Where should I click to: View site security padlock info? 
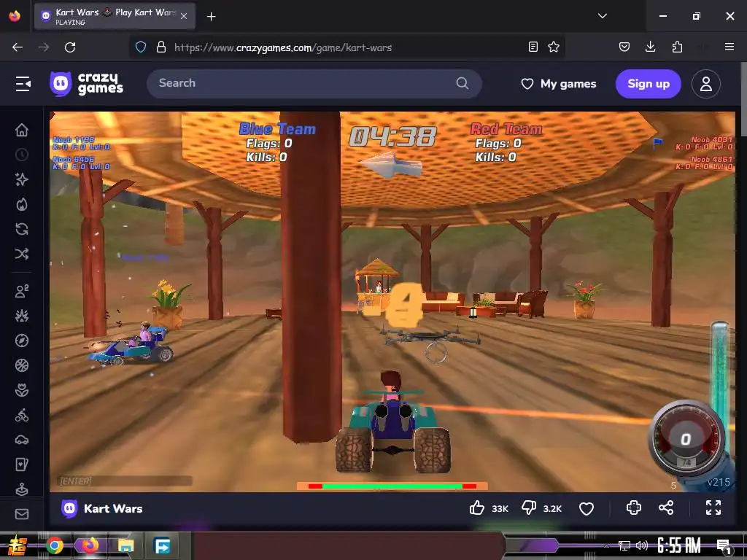click(161, 47)
